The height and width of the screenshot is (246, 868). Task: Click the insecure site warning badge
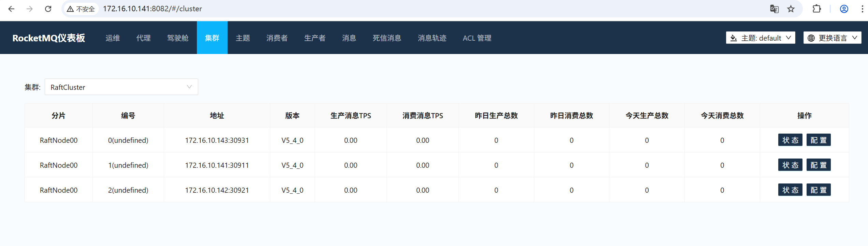81,9
